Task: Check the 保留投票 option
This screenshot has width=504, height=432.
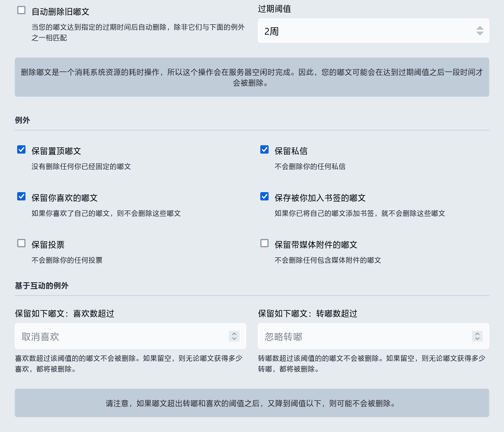Action: point(21,243)
